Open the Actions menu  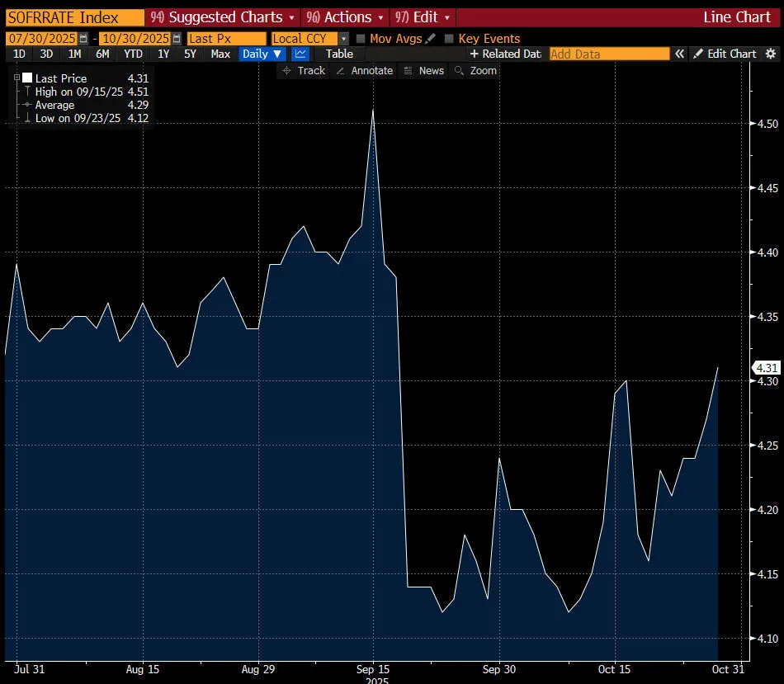346,17
